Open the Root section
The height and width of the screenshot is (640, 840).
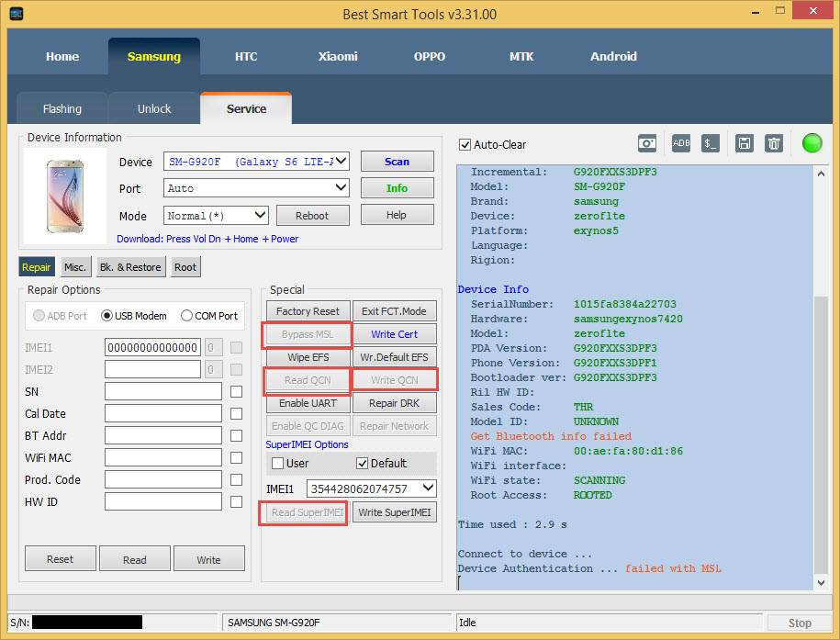pos(185,267)
